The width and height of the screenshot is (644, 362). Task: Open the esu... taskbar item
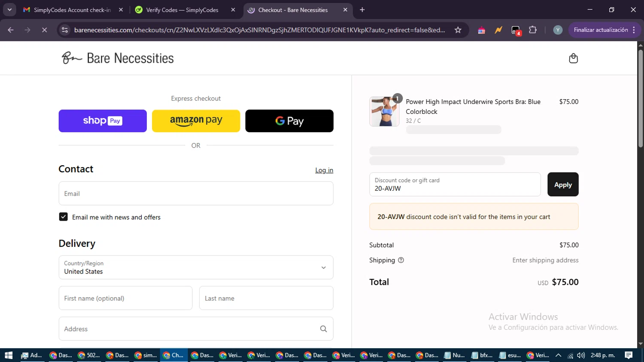coord(510,355)
